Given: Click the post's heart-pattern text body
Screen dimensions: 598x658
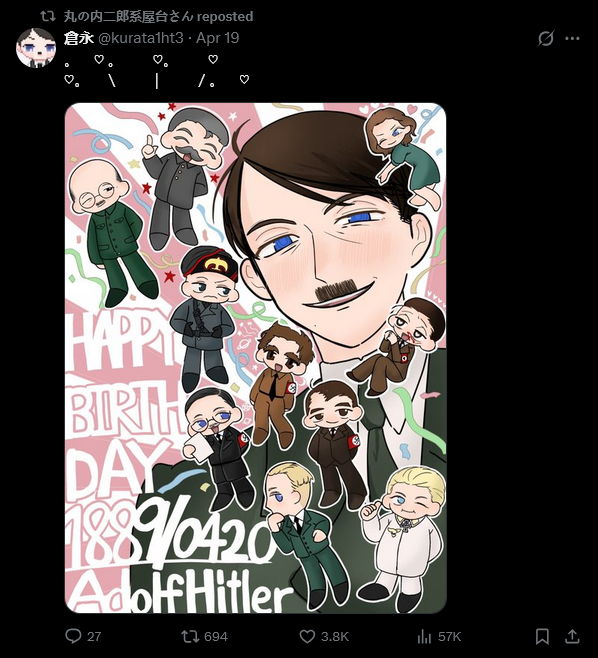Looking at the screenshot, I should tap(157, 69).
